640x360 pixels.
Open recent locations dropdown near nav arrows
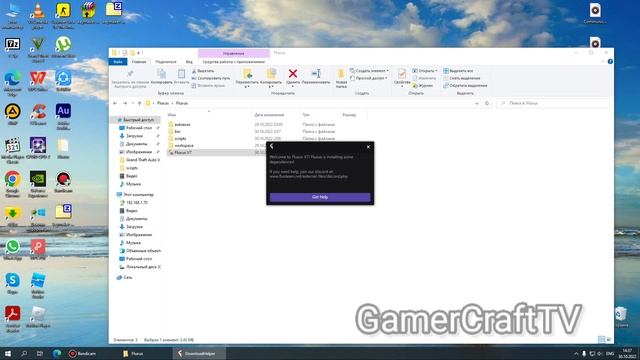[x=133, y=103]
